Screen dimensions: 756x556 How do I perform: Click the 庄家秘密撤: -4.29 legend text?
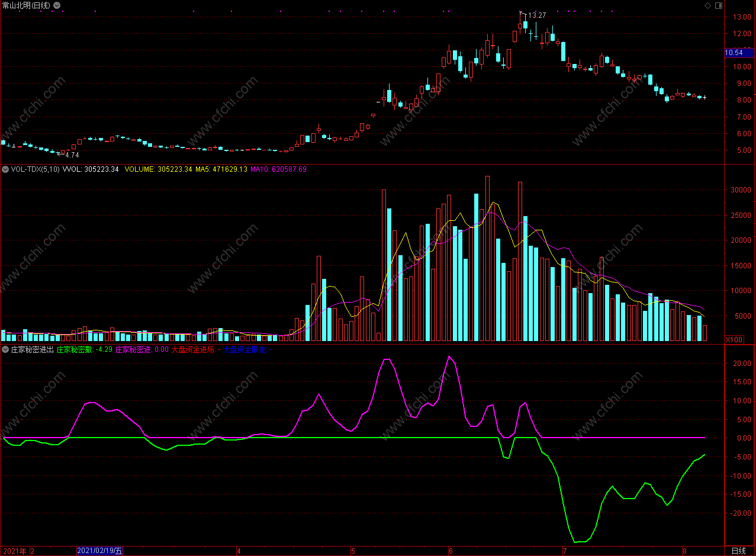85,350
